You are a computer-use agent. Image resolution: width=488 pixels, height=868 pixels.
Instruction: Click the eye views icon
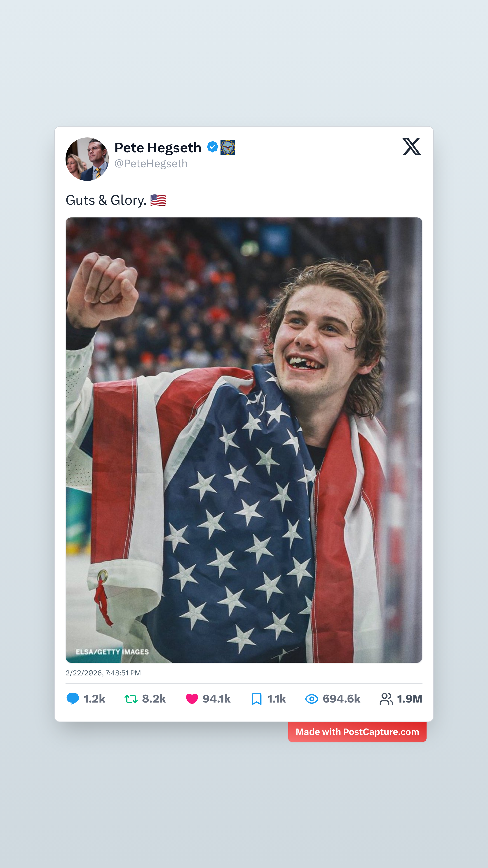(x=312, y=699)
